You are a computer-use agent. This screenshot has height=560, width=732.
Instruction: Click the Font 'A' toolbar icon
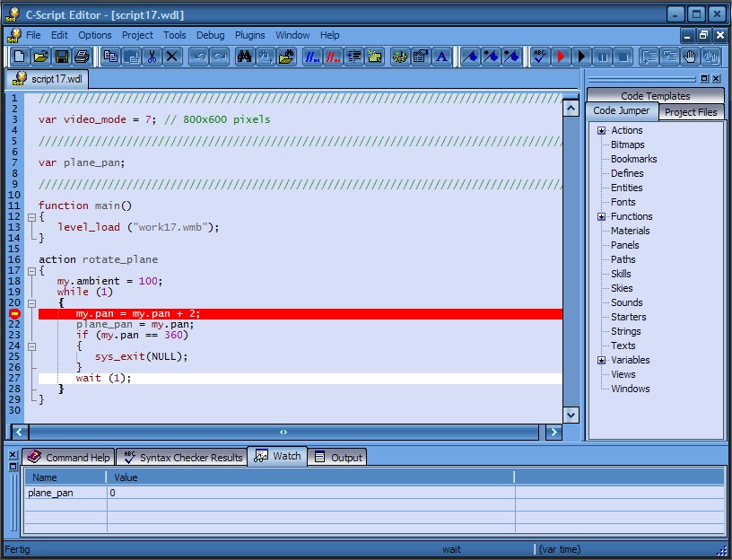[441, 57]
